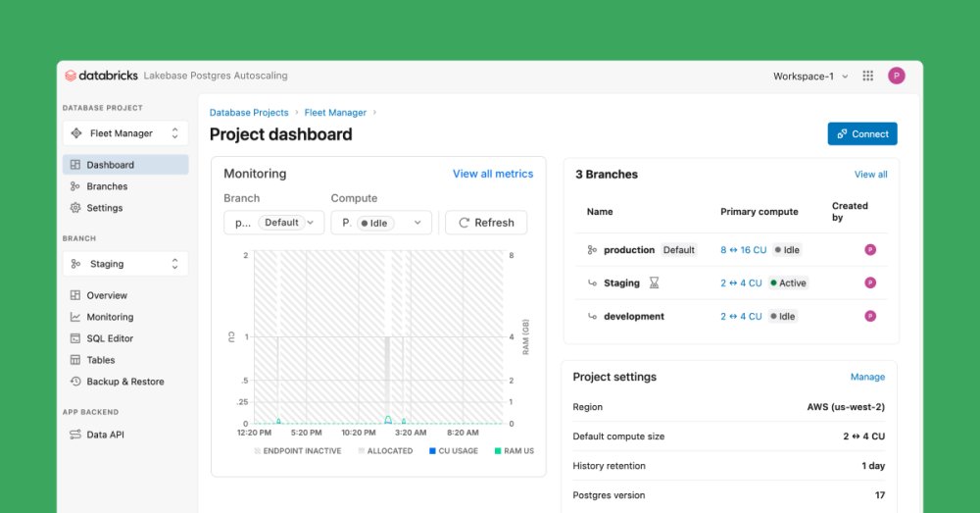Click the development branch name
980x513 pixels.
(634, 316)
